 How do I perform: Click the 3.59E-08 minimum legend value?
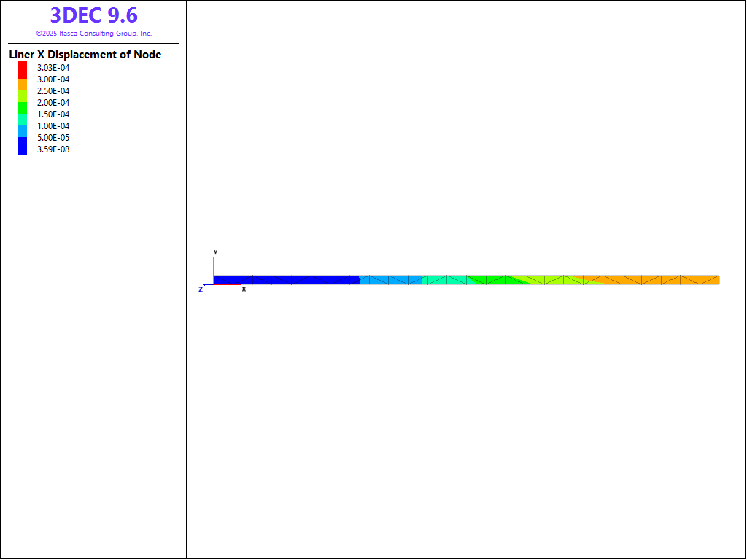coord(53,149)
